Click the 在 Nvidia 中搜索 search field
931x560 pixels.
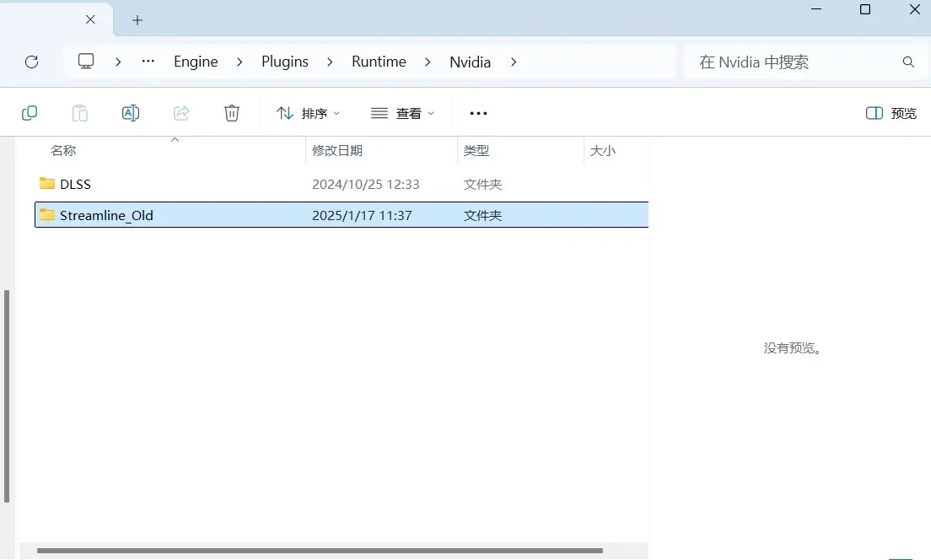coord(793,62)
